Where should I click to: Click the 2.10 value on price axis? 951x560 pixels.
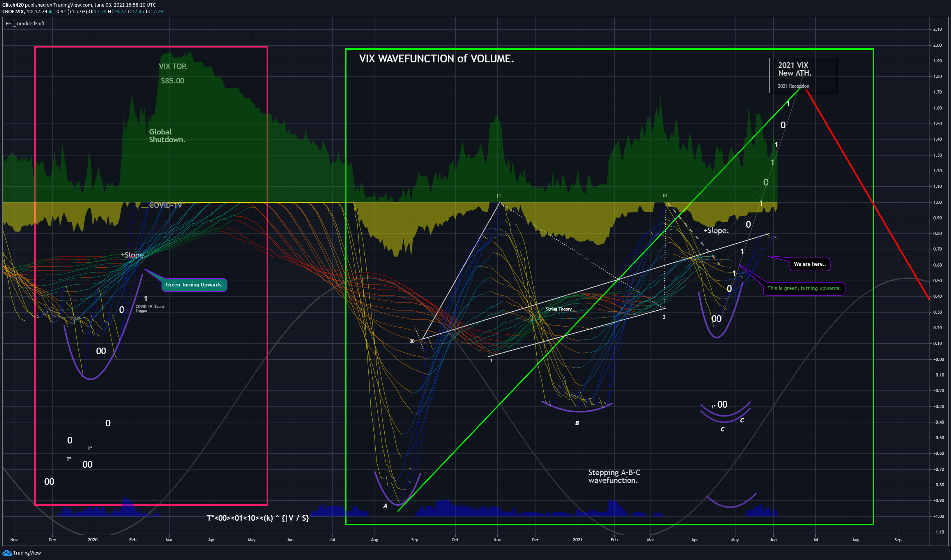[x=937, y=29]
